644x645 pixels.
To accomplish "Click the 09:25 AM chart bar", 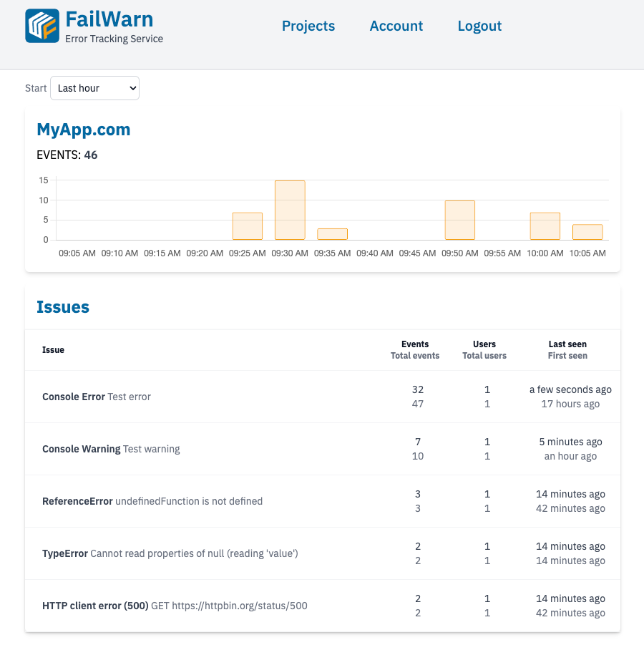I will pyautogui.click(x=248, y=226).
